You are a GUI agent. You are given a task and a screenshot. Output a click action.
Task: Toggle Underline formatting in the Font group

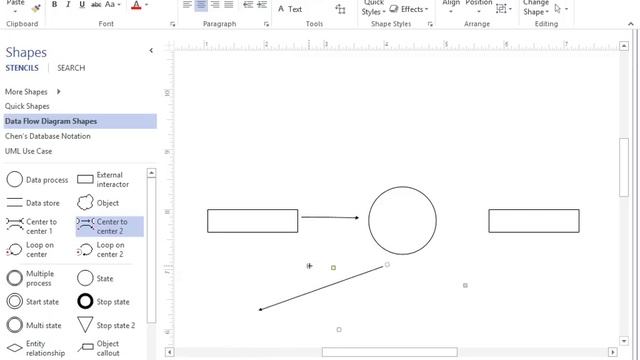(82, 4)
